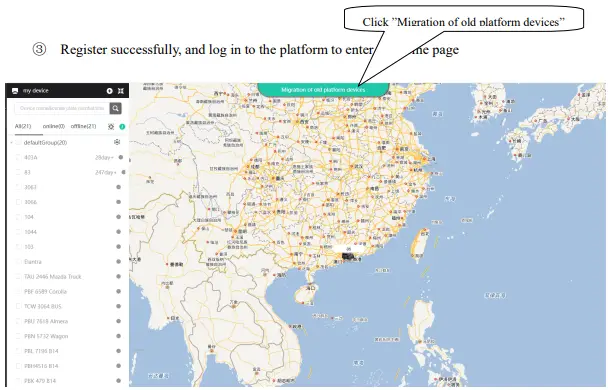
Task: Check the Elantra checkbox
Action: tap(18, 262)
